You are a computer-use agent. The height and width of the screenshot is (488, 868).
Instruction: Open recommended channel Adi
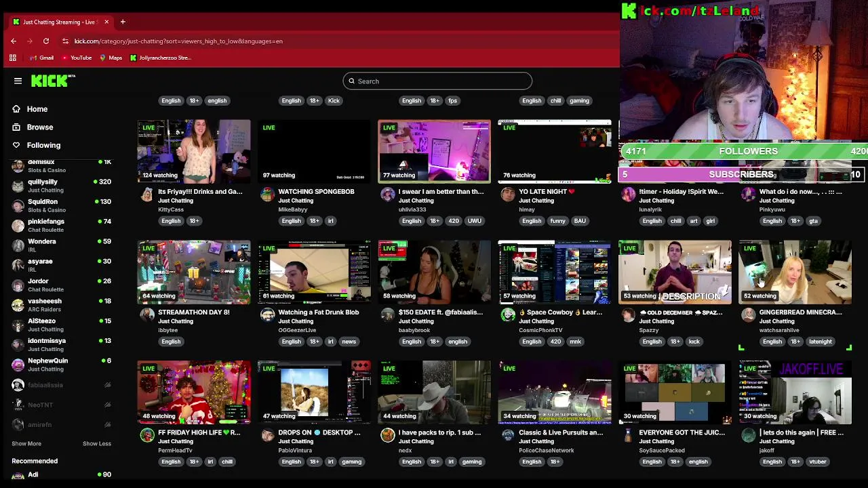click(x=61, y=475)
